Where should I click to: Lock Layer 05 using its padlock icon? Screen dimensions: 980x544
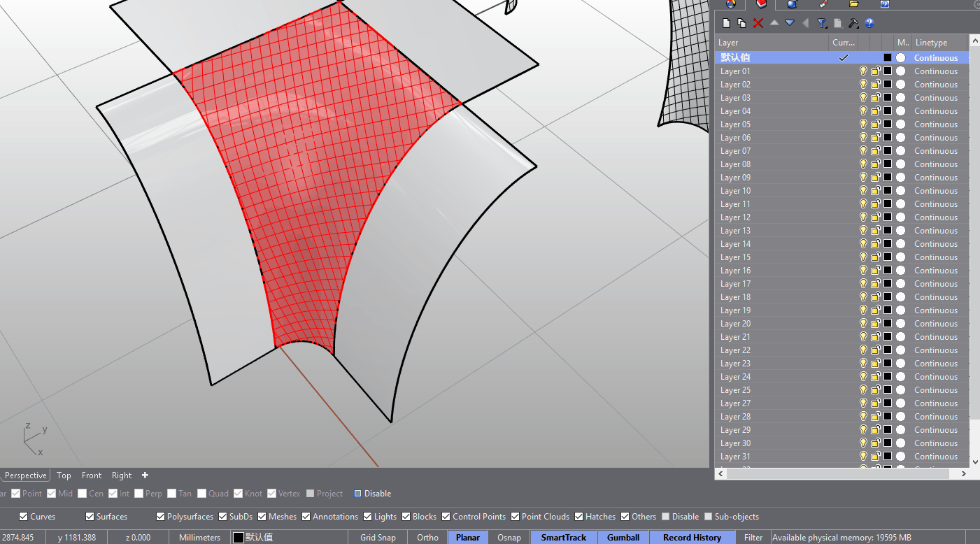tap(875, 124)
